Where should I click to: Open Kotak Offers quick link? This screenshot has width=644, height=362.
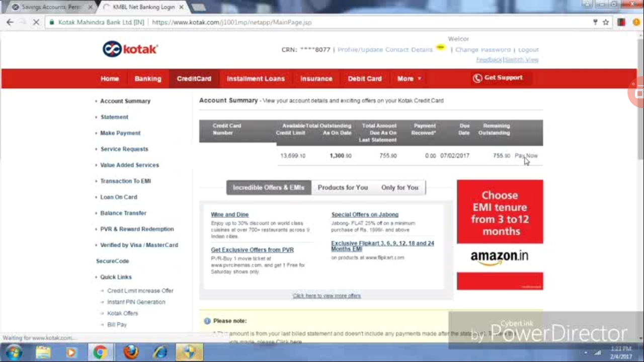(122, 313)
